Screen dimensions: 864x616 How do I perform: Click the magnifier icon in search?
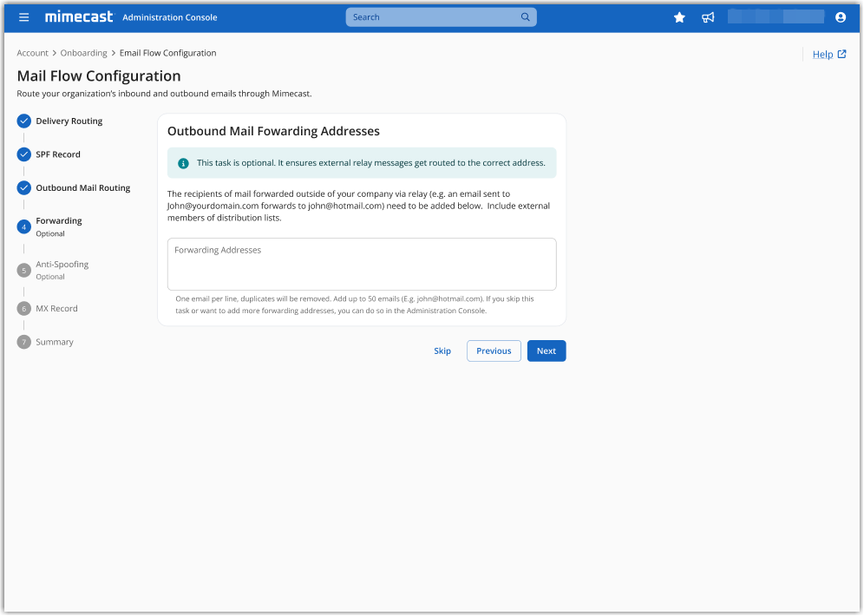click(x=525, y=17)
